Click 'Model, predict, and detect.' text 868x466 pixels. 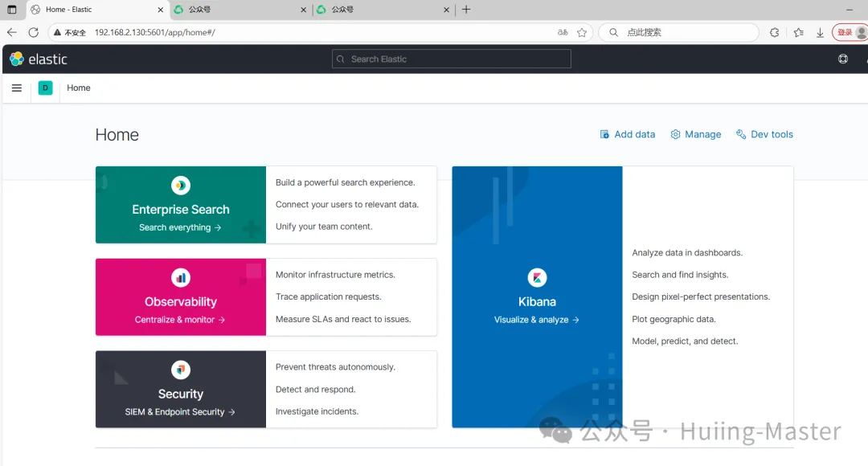685,341
